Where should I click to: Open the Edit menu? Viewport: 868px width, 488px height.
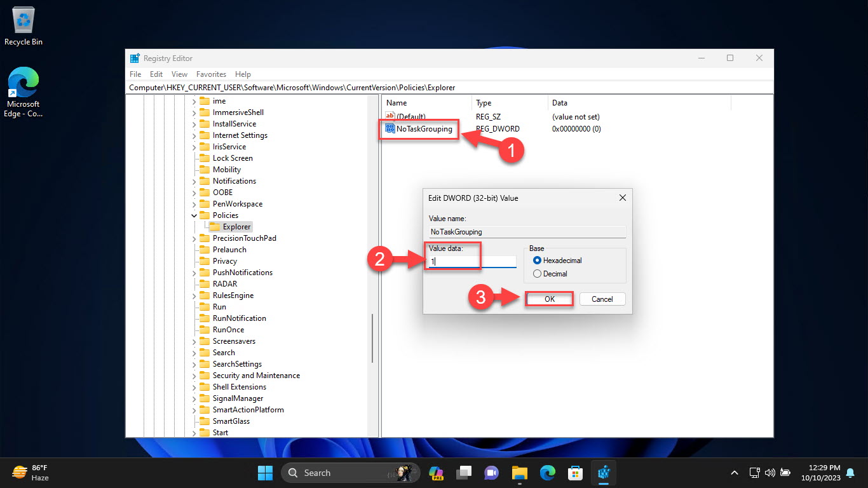point(156,74)
